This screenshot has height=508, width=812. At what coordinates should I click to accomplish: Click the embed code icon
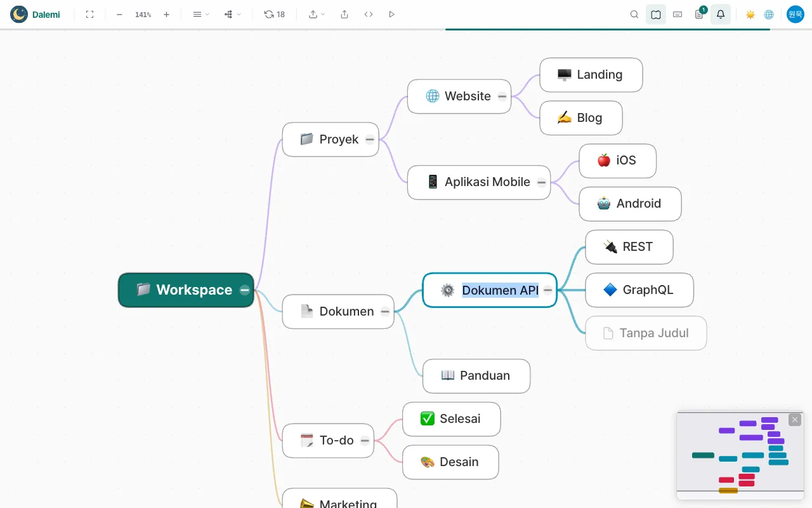click(x=369, y=14)
